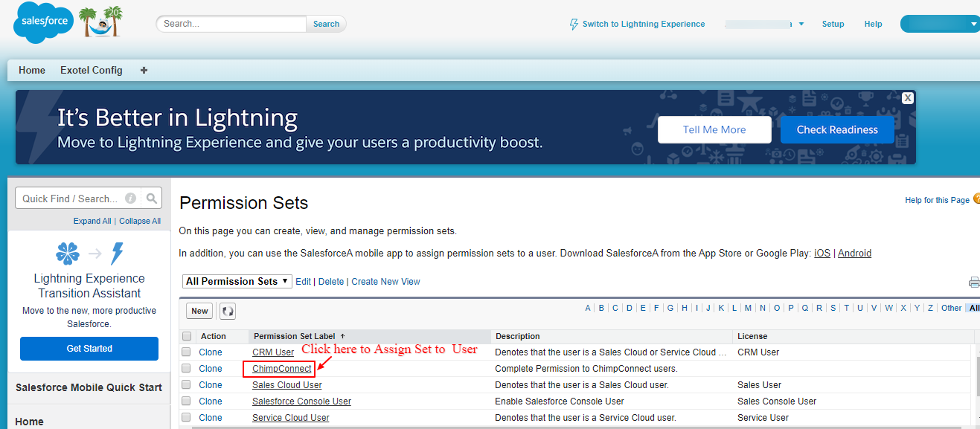Open new tab with plus icon
Image resolution: width=980 pixels, height=429 pixels.
[144, 71]
